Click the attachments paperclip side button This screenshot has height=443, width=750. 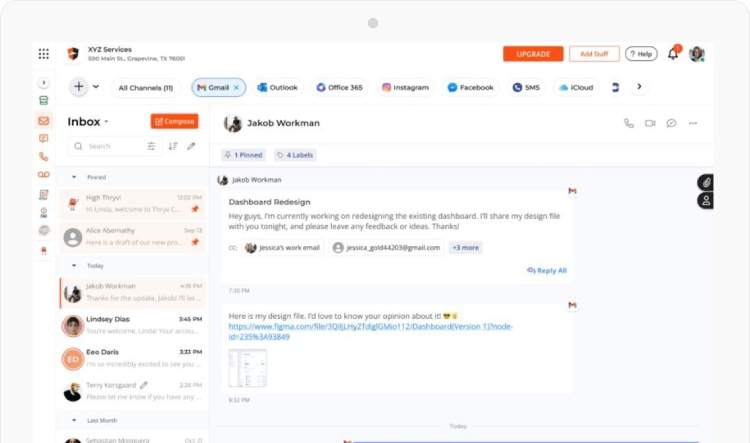706,183
